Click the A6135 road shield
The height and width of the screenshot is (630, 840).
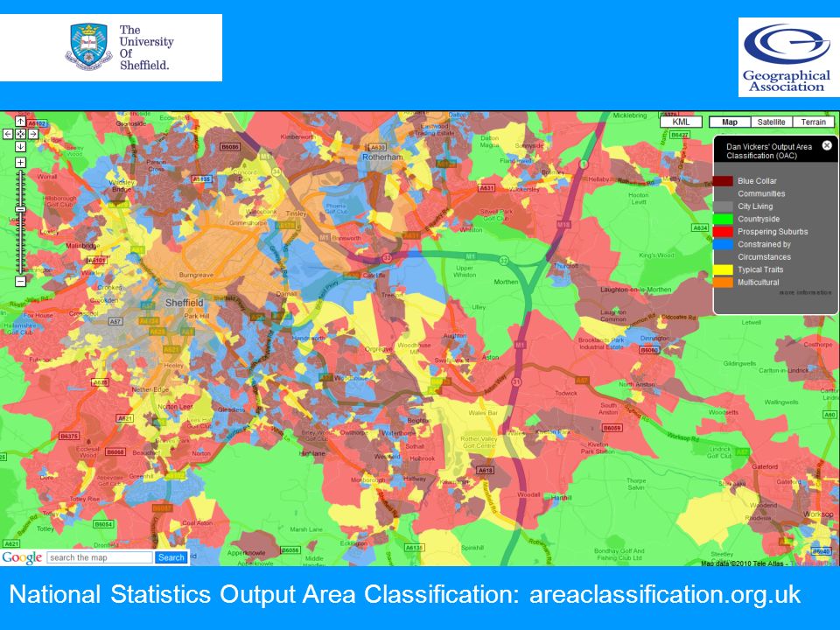tap(414, 548)
